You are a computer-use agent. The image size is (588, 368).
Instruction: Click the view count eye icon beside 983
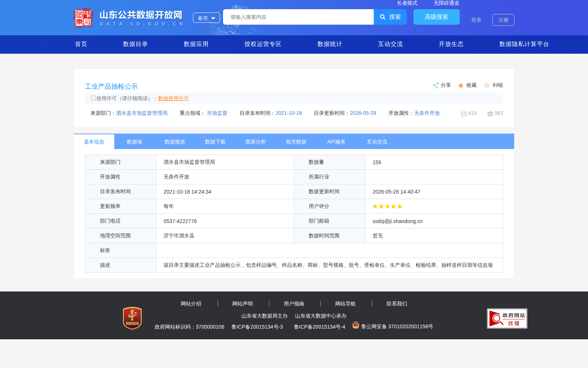pos(490,113)
